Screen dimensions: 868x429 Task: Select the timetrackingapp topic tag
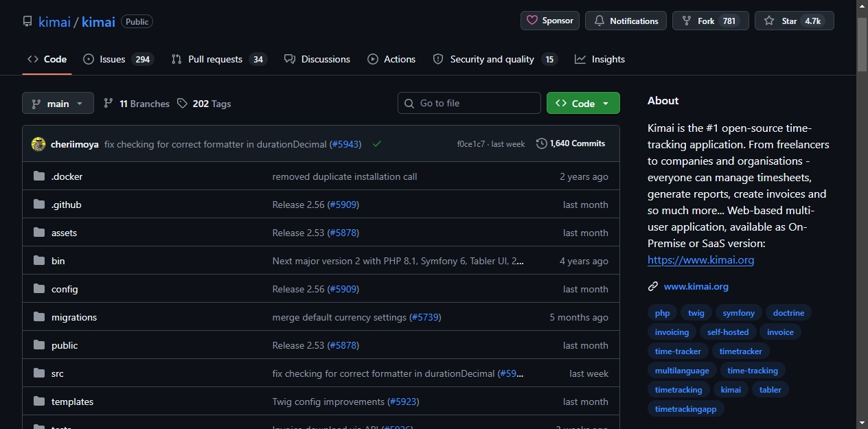click(685, 409)
